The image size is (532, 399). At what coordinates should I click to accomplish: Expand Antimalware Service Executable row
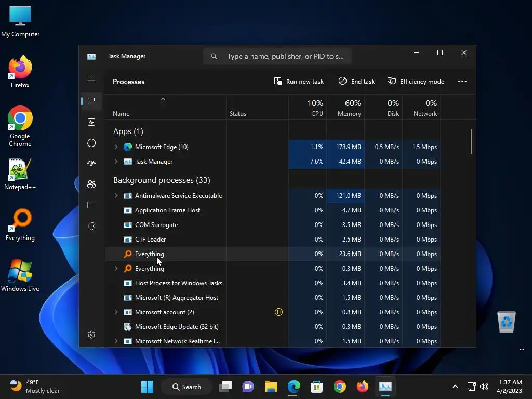click(x=116, y=196)
